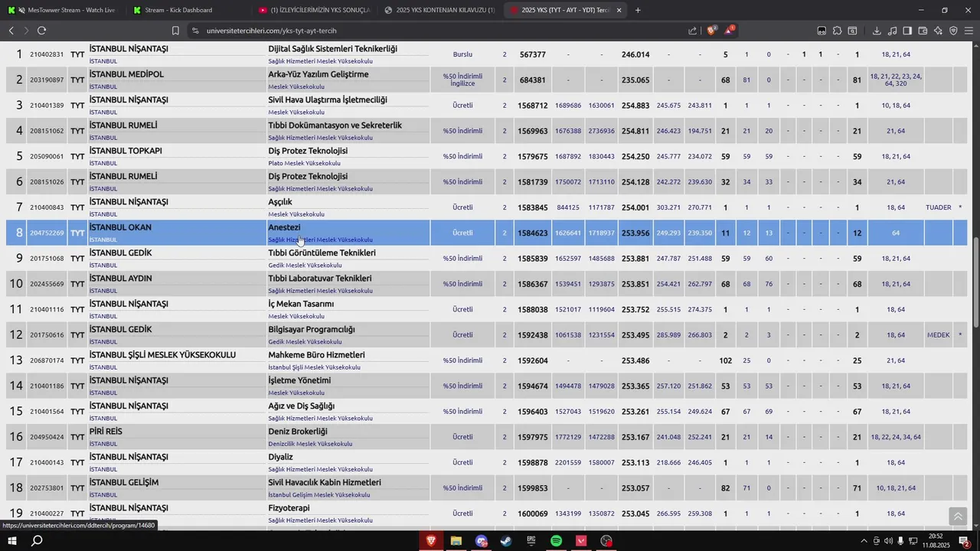The width and height of the screenshot is (980, 551).
Task: Click Aşçılık program name
Action: coord(280,202)
